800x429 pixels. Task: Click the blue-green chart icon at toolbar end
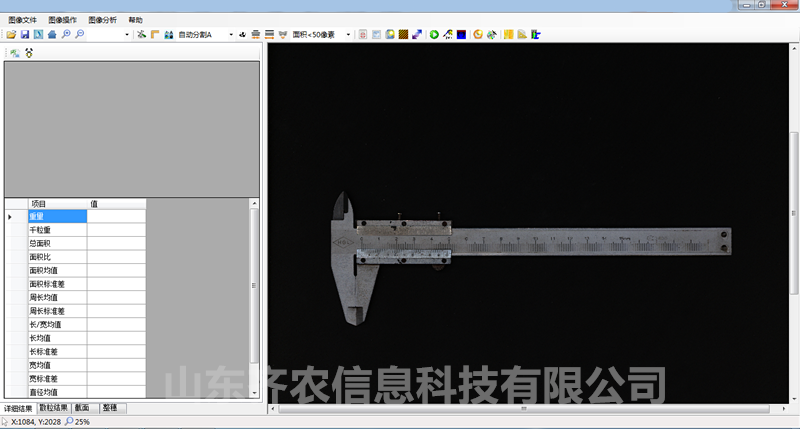[536, 34]
